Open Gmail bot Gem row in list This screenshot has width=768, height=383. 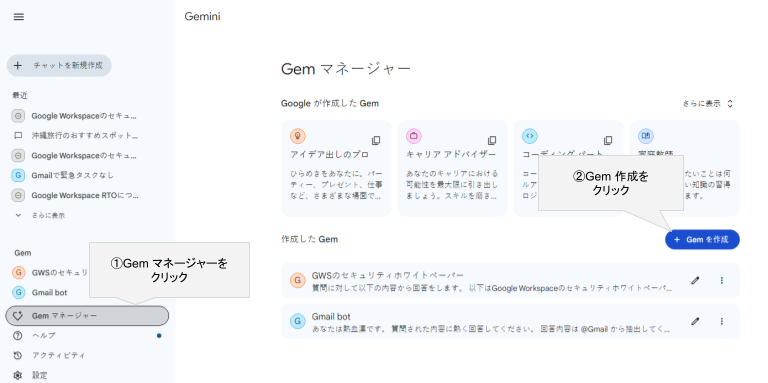(510, 321)
